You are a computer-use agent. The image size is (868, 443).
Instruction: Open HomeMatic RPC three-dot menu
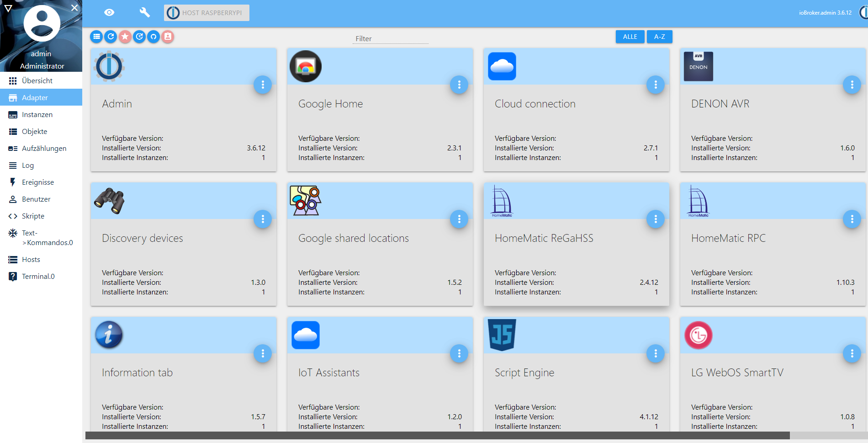point(852,219)
